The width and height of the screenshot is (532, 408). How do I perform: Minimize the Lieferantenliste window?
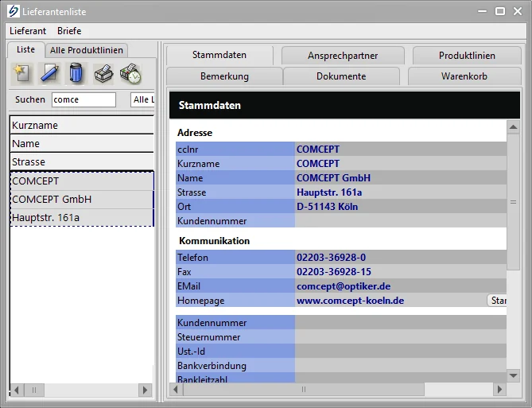(482, 11)
